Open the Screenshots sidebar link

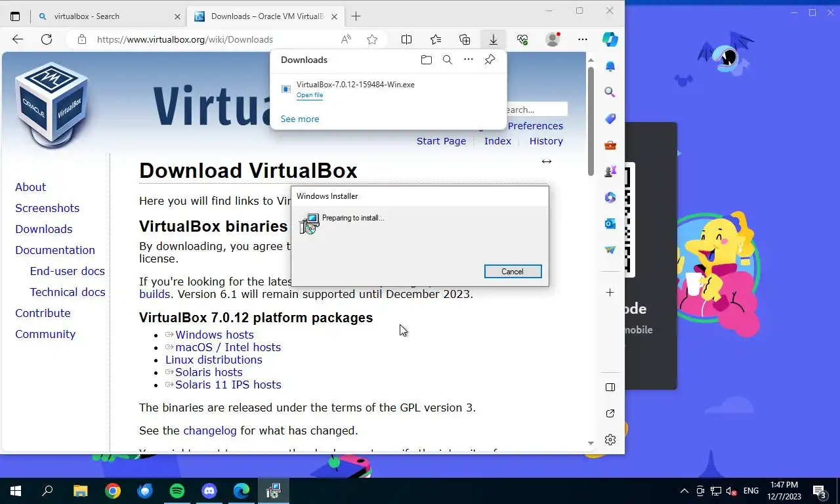click(x=47, y=208)
